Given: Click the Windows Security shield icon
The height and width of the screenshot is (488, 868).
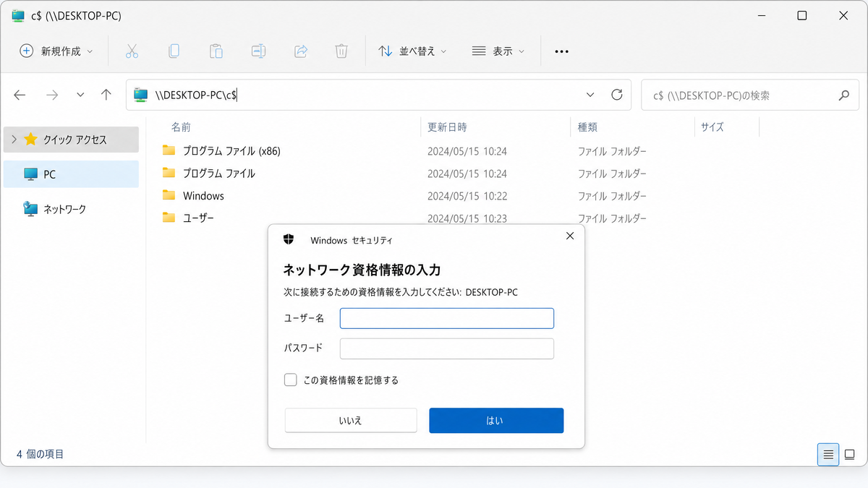Looking at the screenshot, I should click(289, 239).
